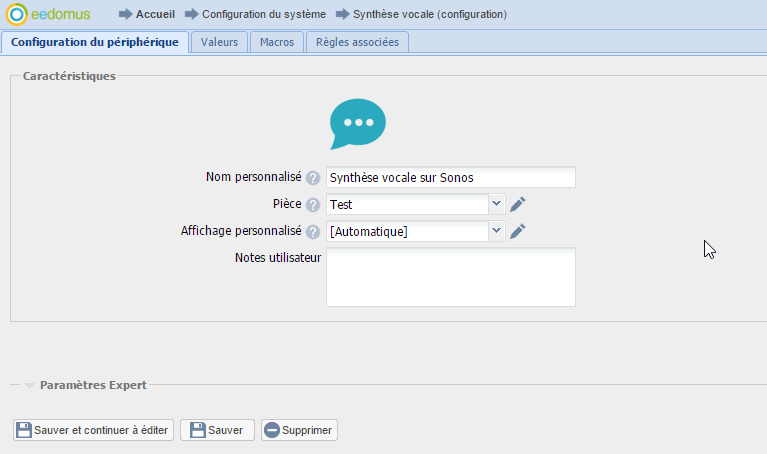The height and width of the screenshot is (454, 767).
Task: Open the Règles associées tab
Action: click(x=357, y=42)
